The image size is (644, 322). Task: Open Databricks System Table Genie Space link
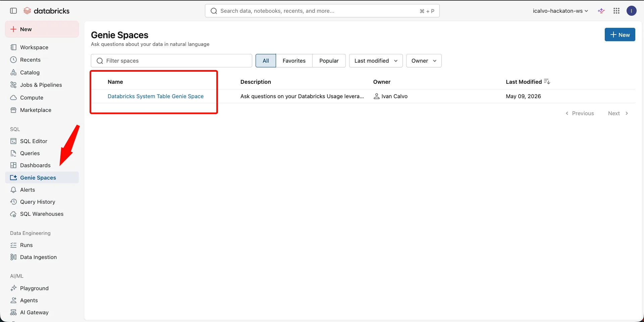tap(156, 96)
